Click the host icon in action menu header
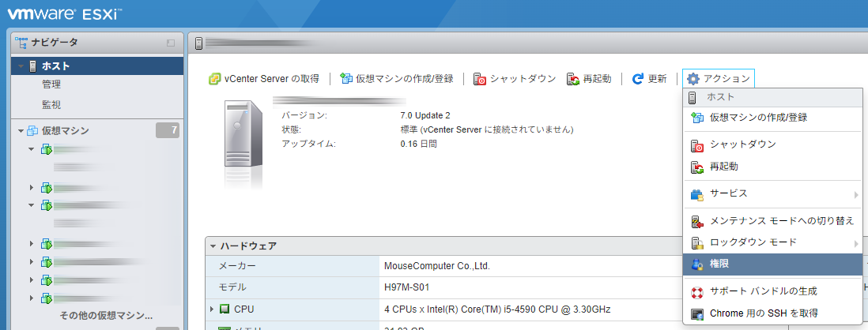 point(692,98)
